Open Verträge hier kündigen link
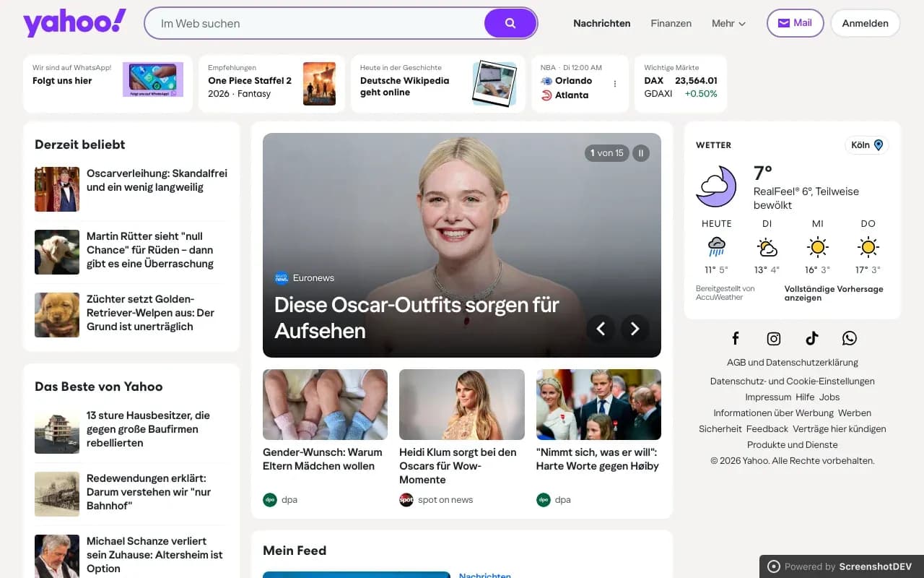Screen dimensions: 924x578 pyautogui.click(x=840, y=429)
